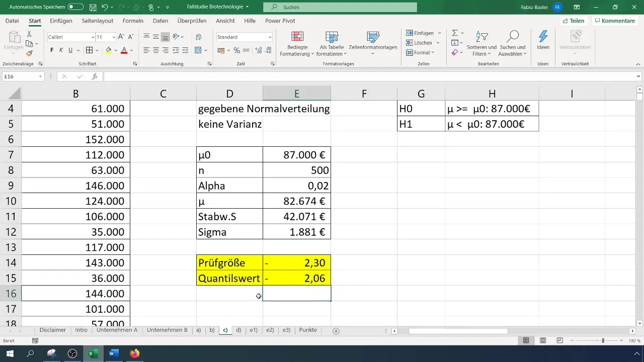644x362 pixels.
Task: Set bottom vertical alignment
Action: coord(166,37)
